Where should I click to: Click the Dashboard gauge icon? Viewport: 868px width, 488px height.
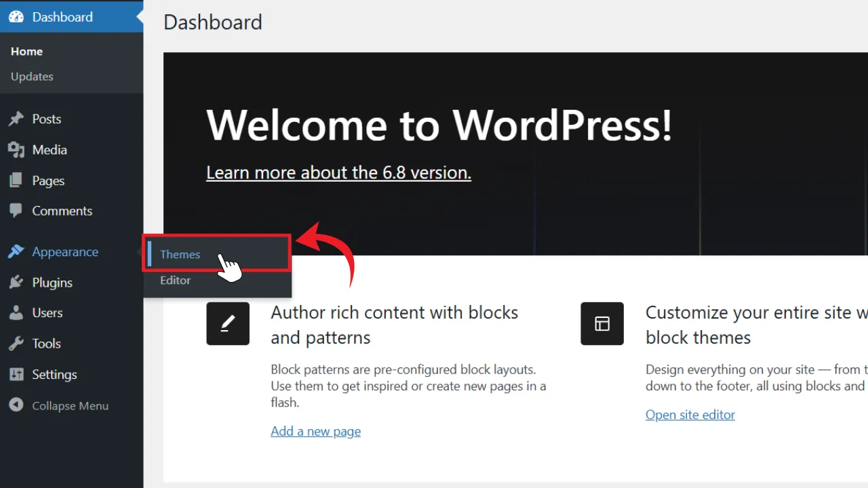[16, 17]
